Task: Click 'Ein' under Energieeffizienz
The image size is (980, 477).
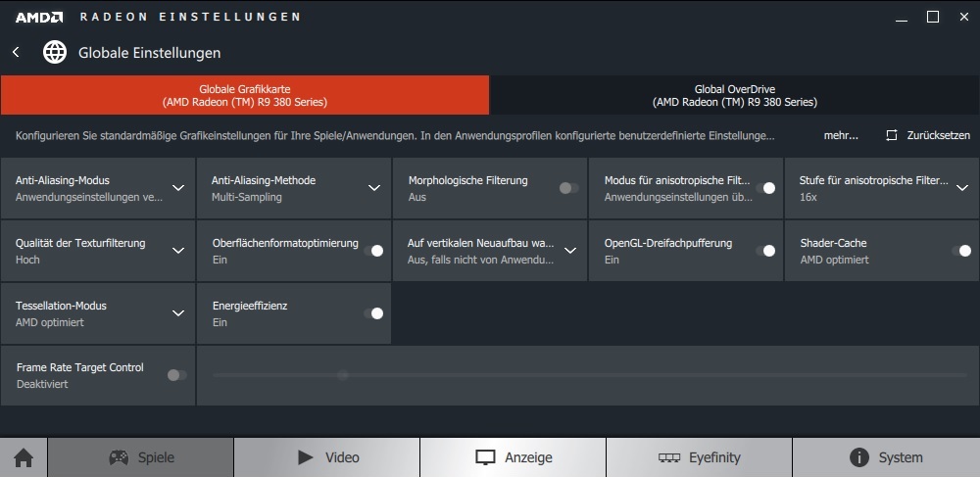Action: point(220,323)
